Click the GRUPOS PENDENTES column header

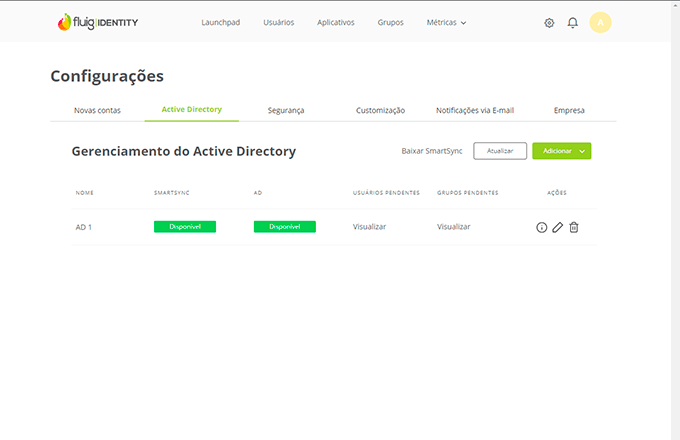(x=468, y=193)
